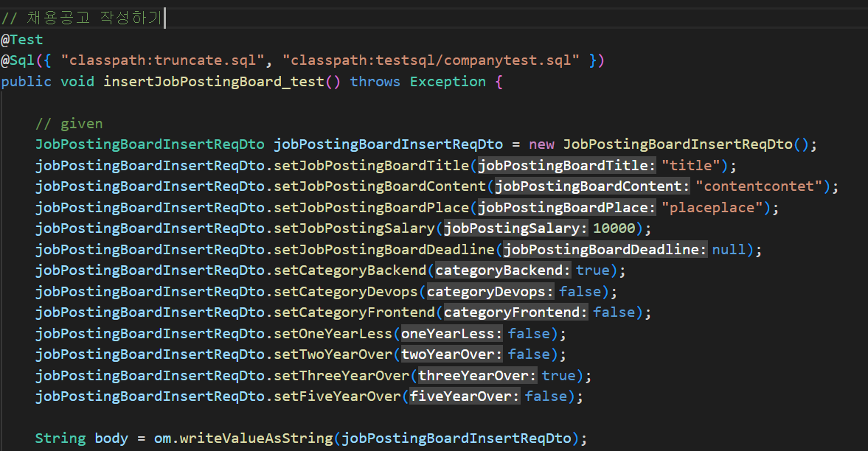Click the setCategoryBackend method call

(x=350, y=270)
